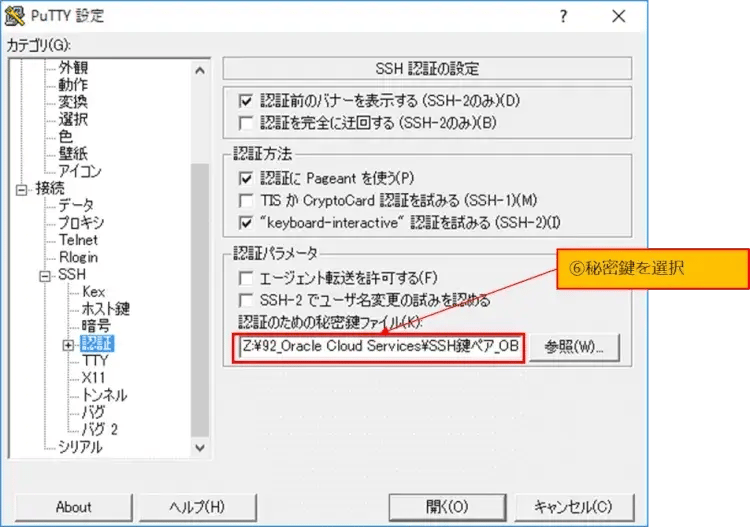750x527 pixels.
Task: Select トンネル in category tree
Action: (104, 396)
